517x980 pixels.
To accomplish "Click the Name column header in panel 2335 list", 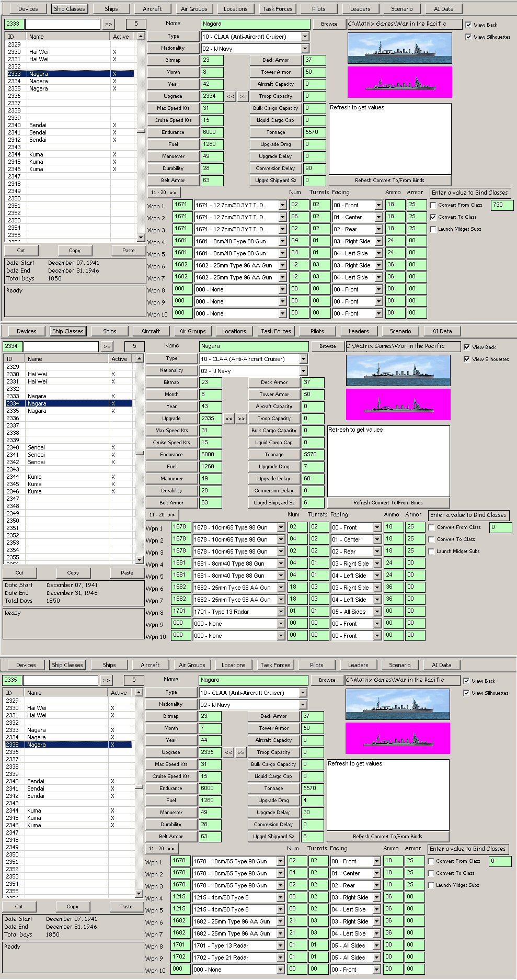I will (x=66, y=693).
